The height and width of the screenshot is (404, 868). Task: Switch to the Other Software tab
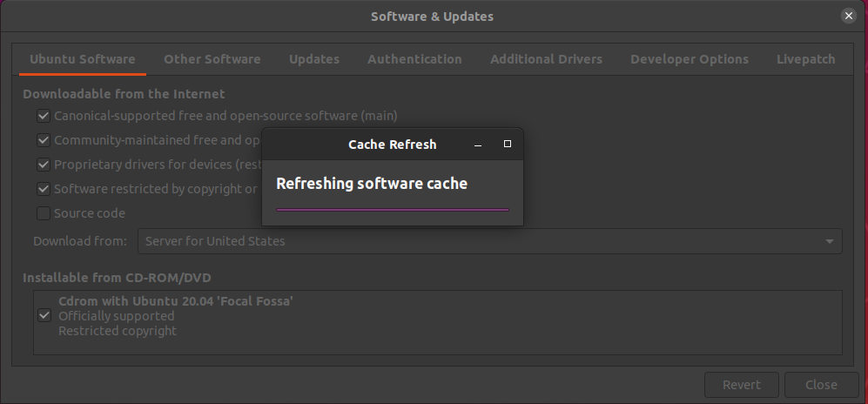coord(212,59)
